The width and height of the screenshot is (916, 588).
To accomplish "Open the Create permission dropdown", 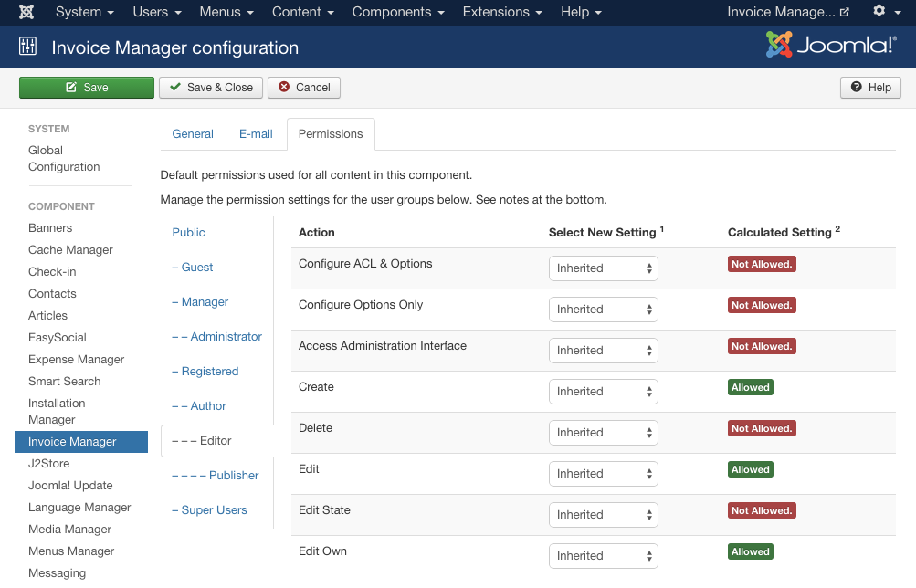I will pyautogui.click(x=604, y=392).
